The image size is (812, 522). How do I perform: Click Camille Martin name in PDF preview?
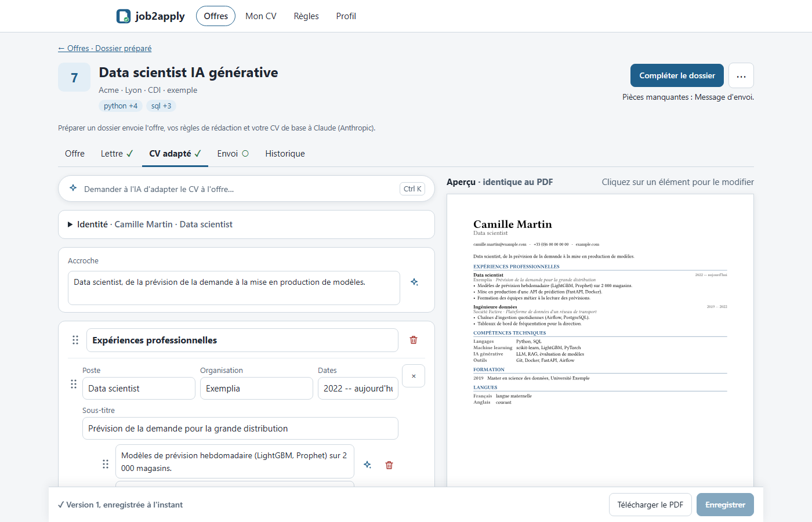[x=513, y=224]
